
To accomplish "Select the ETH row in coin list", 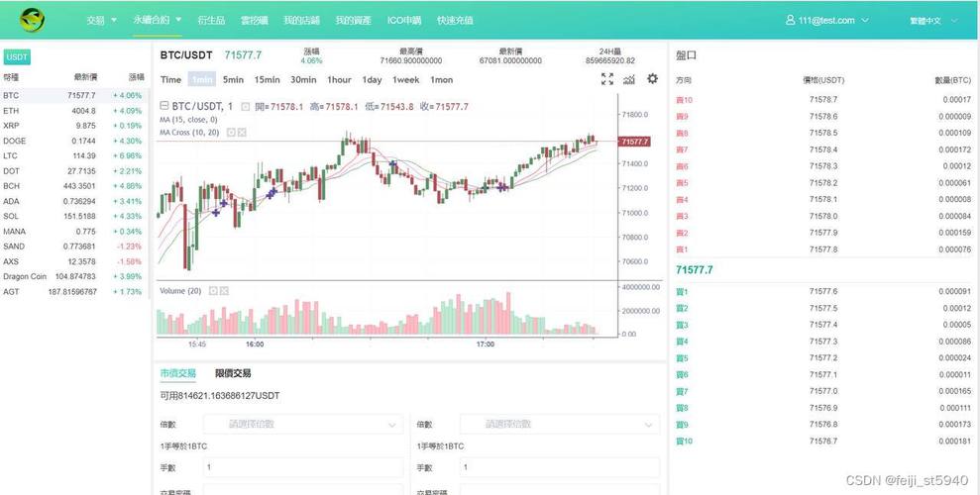I will tap(74, 111).
